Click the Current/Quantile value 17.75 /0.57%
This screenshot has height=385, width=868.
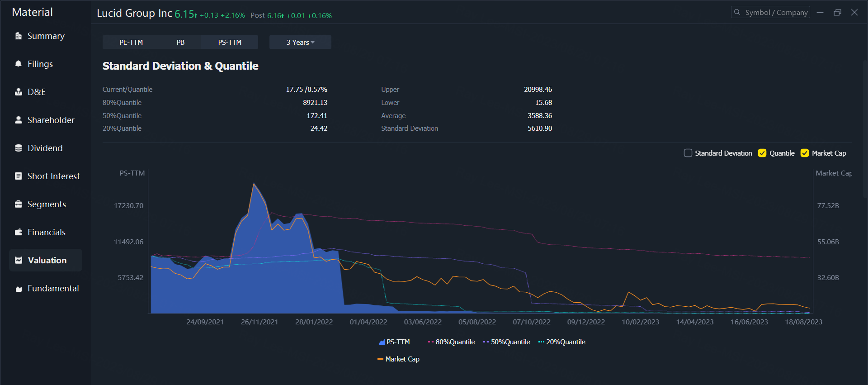[x=307, y=90]
